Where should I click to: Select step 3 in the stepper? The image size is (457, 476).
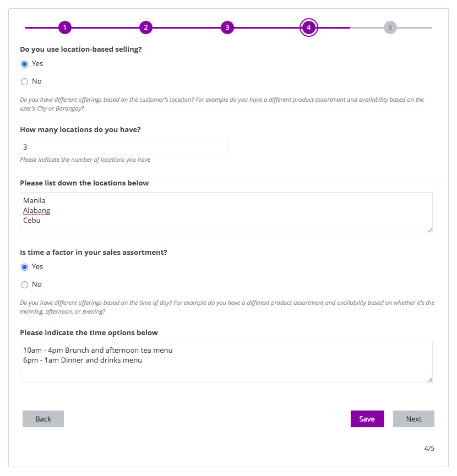tap(227, 28)
